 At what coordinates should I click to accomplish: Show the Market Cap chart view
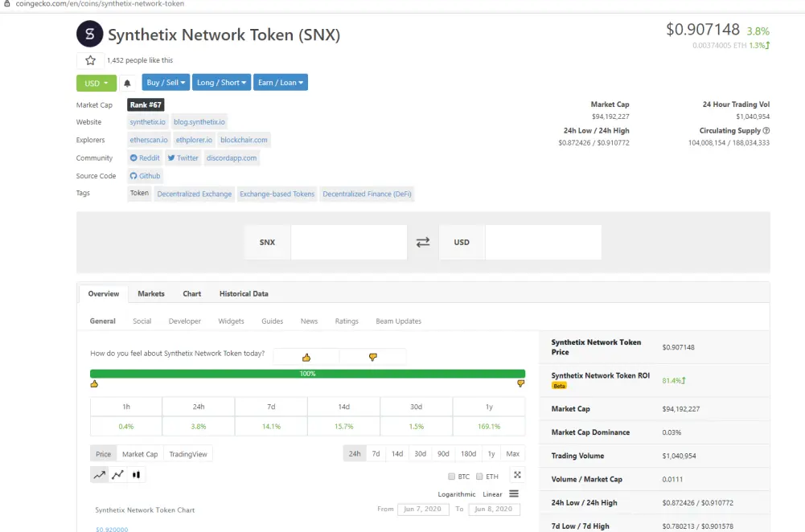tap(140, 454)
